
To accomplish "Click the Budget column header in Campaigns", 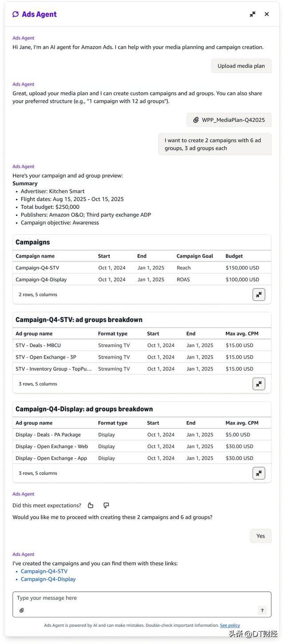I will (x=234, y=256).
